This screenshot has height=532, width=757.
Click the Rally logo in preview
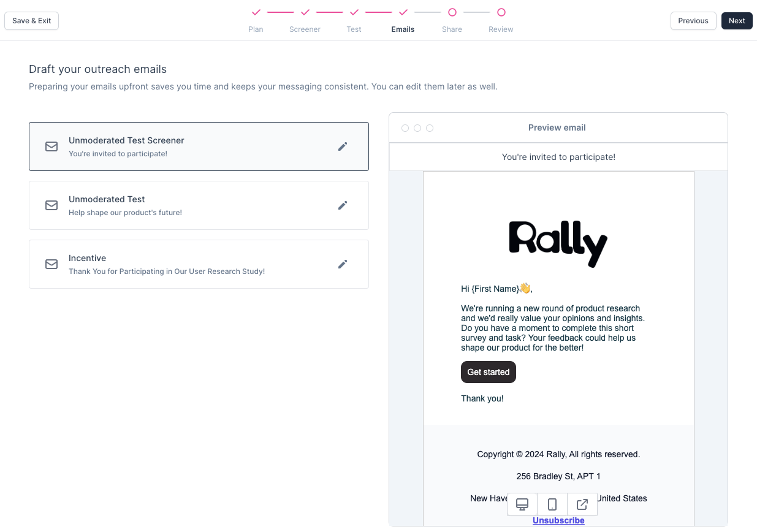click(x=558, y=244)
